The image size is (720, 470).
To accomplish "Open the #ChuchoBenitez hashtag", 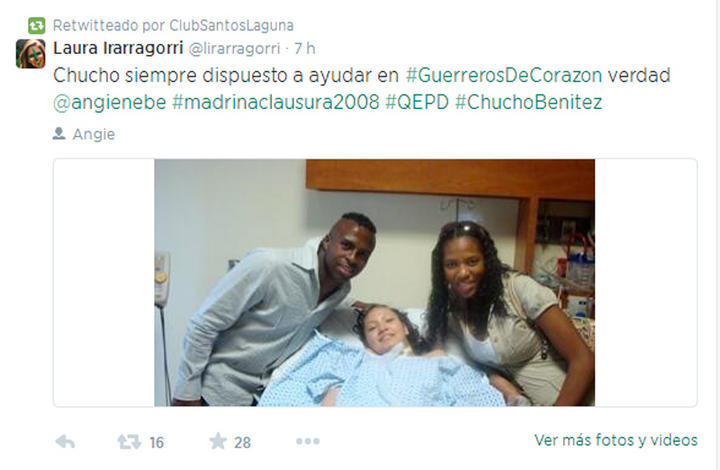I will pyautogui.click(x=529, y=102).
